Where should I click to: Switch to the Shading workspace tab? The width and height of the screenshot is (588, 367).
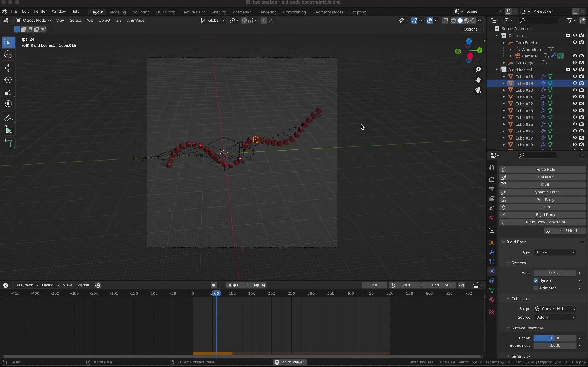[219, 12]
